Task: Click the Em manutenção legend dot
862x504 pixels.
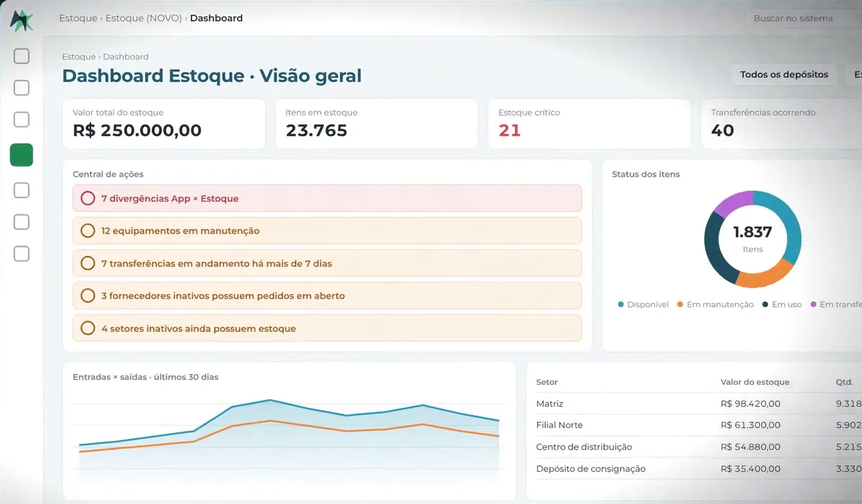Action: tap(680, 304)
